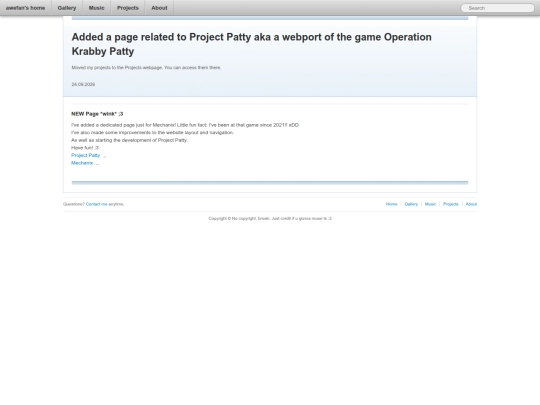Click the headline about Project Patty webport
This screenshot has width=540, height=405.
point(251,44)
